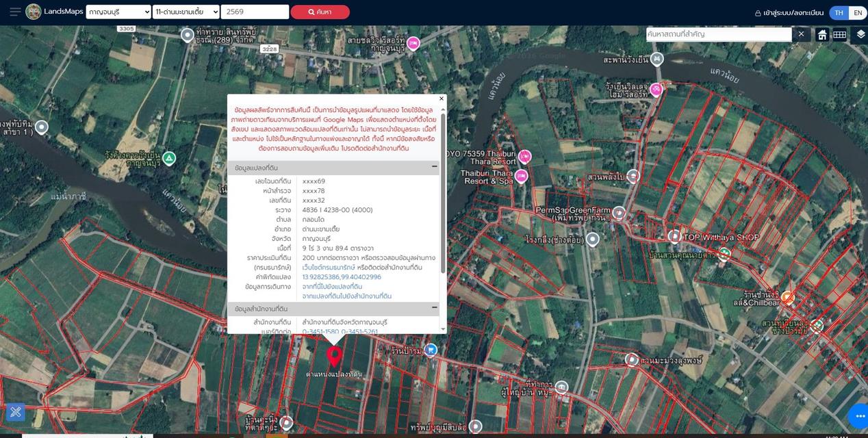868x438 pixels.
Task: Open the blue chat bubble button
Action: click(858, 415)
